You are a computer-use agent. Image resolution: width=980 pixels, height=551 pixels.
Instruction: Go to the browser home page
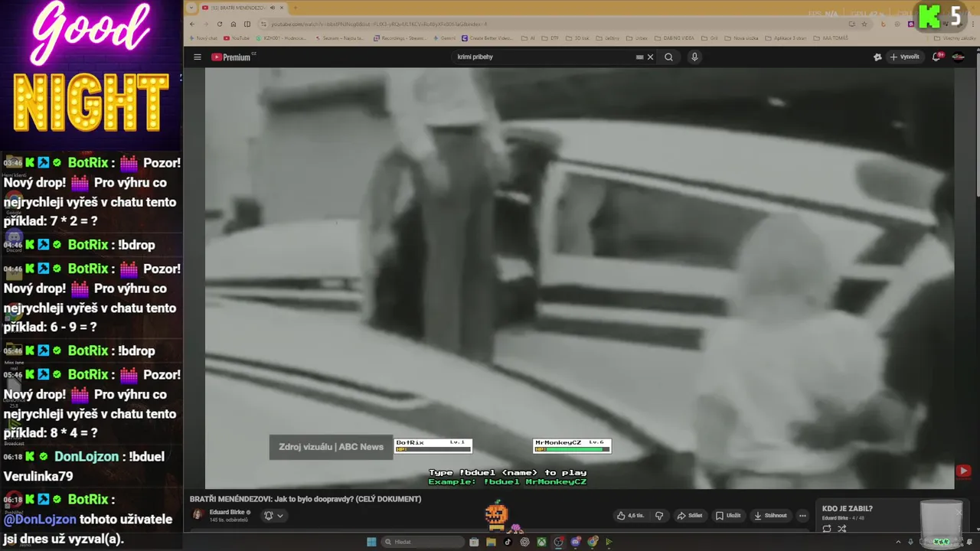tap(234, 24)
